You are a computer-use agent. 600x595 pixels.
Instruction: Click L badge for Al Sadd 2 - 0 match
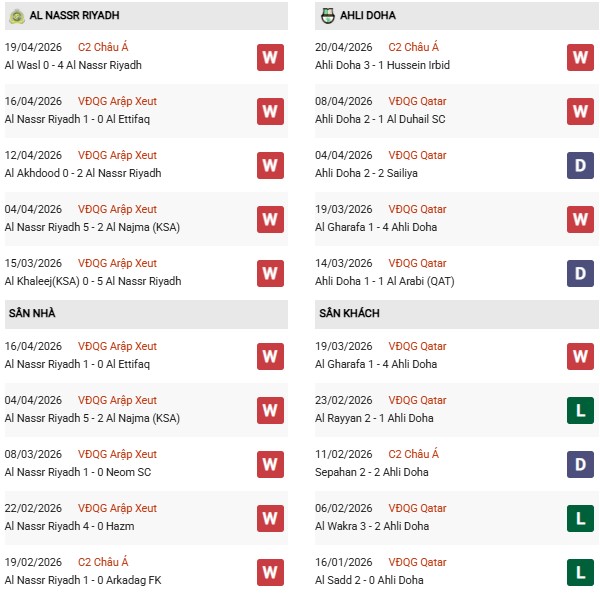tap(580, 572)
